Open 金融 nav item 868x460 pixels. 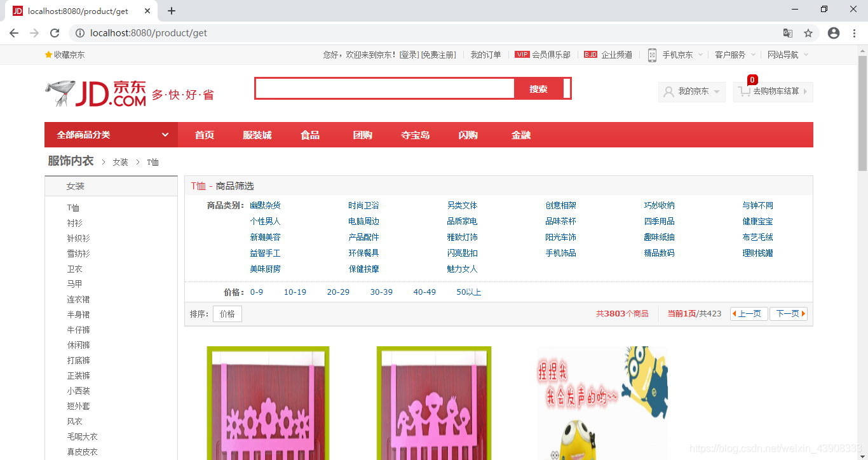(x=521, y=135)
